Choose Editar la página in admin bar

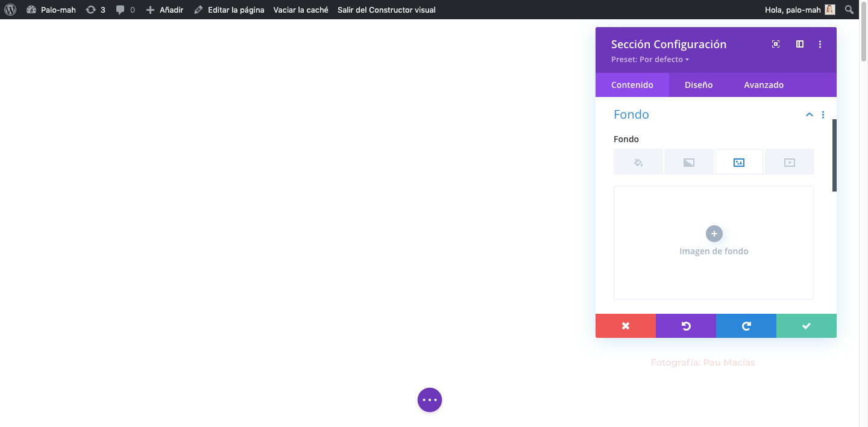[x=229, y=10]
